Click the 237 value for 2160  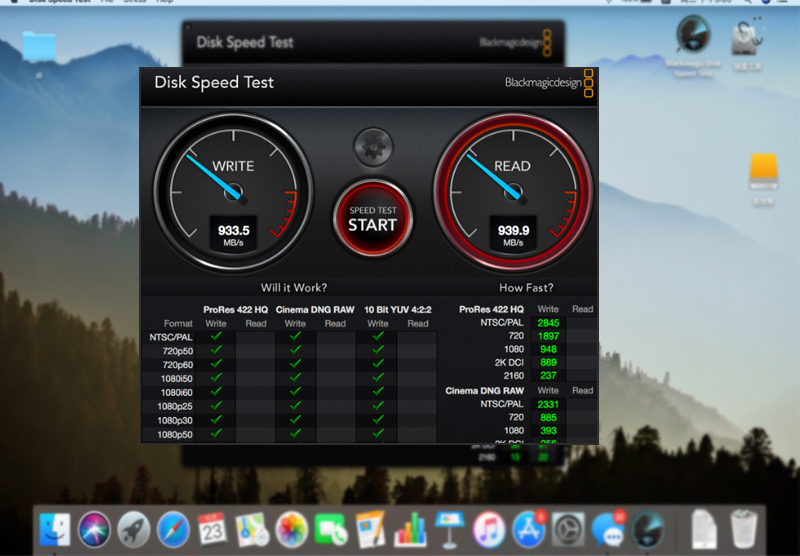point(548,376)
